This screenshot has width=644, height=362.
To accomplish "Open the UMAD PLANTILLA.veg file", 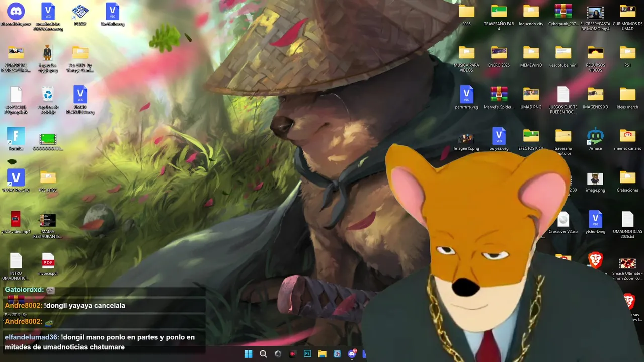I will click(x=80, y=95).
